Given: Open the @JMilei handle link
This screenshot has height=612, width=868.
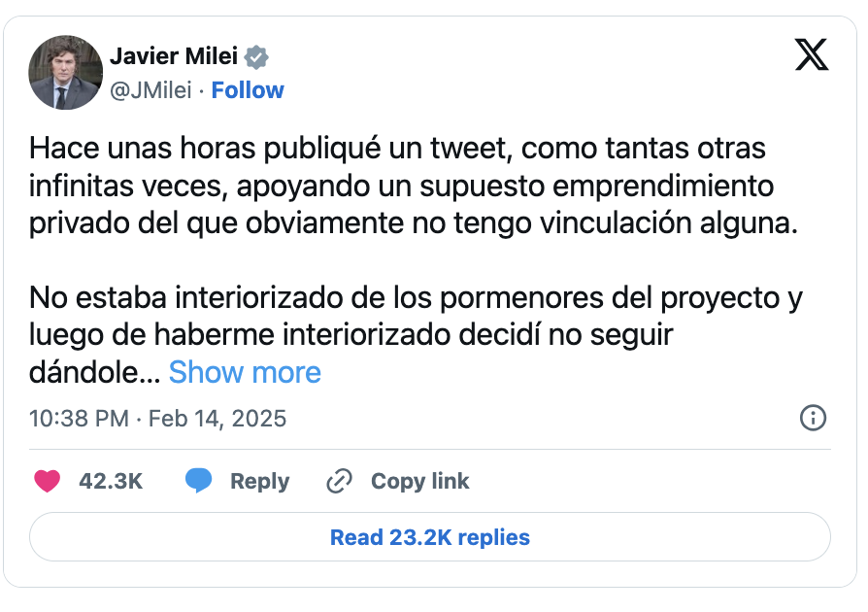Looking at the screenshot, I should coord(150,90).
